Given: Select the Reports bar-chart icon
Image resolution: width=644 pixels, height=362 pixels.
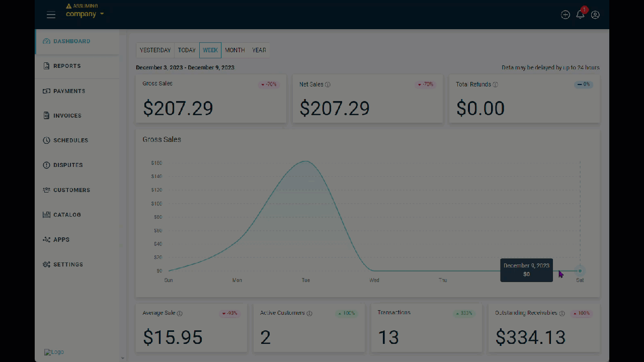Looking at the screenshot, I should (46, 66).
